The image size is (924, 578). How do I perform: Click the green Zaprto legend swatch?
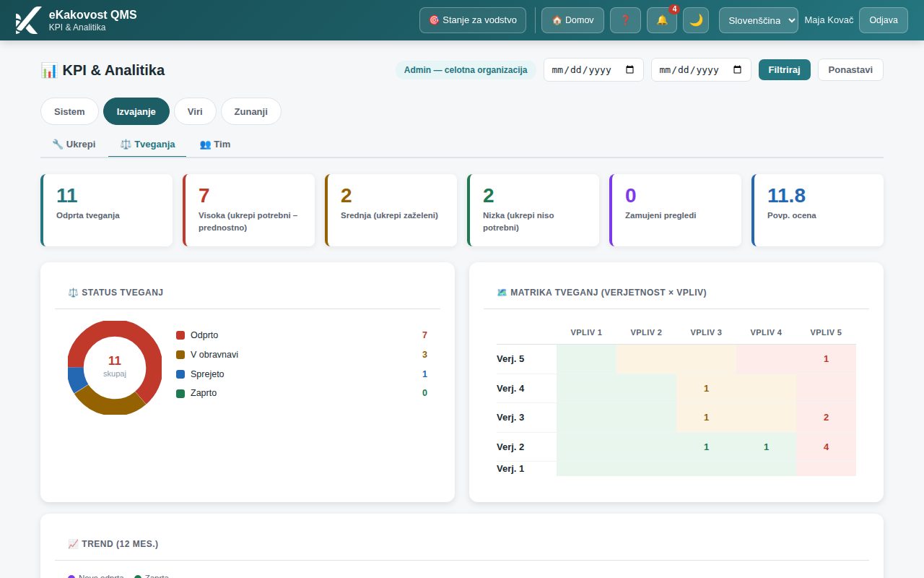point(180,393)
